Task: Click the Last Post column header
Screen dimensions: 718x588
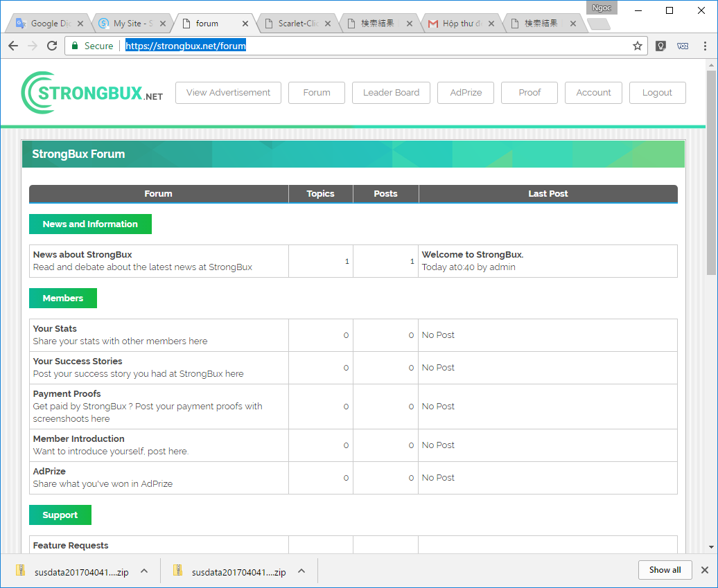Action: (x=548, y=193)
